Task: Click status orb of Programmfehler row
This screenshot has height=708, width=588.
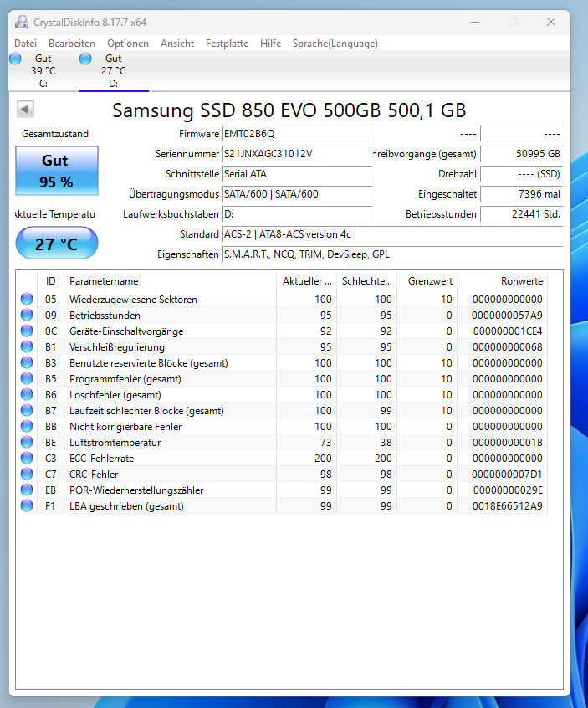Action: click(27, 378)
